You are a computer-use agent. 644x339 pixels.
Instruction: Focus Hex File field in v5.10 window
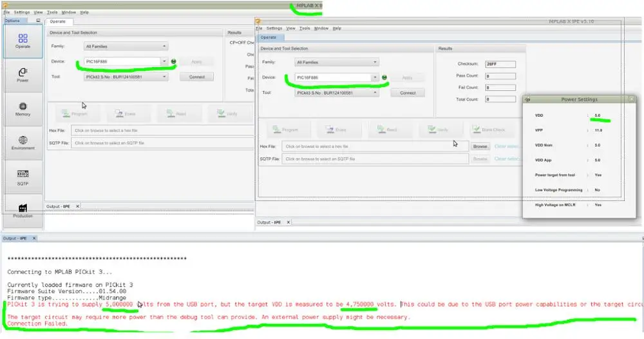pyautogui.click(x=375, y=146)
